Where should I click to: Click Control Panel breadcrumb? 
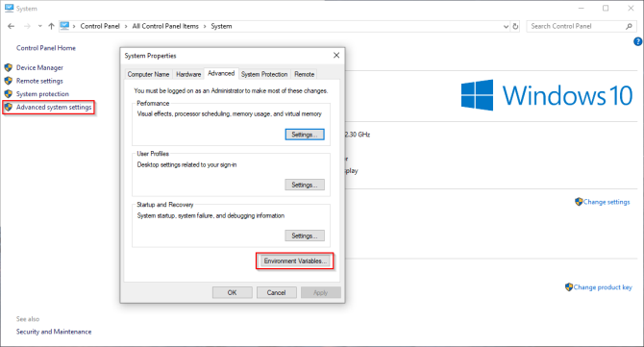pos(100,26)
